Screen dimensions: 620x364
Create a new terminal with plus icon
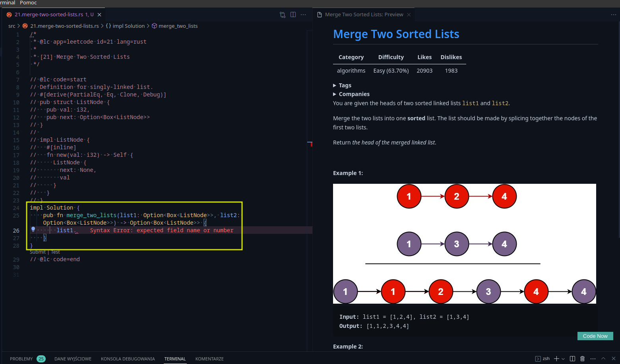coord(556,359)
